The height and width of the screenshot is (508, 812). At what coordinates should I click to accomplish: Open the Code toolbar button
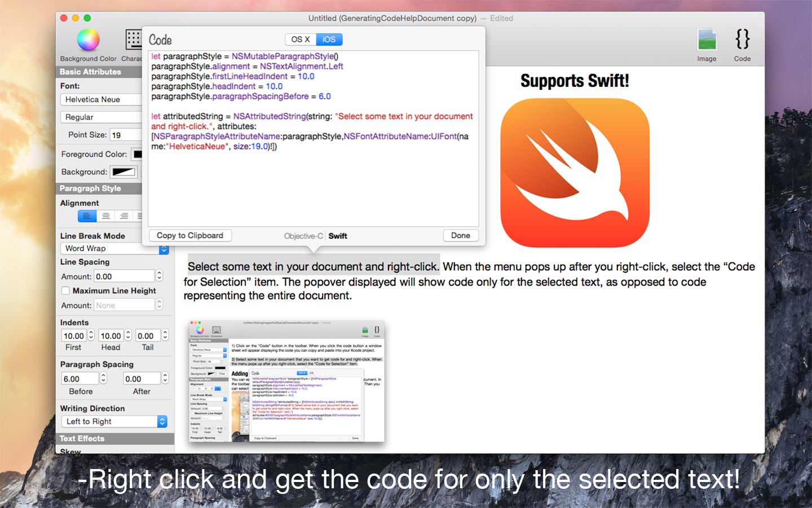(742, 40)
